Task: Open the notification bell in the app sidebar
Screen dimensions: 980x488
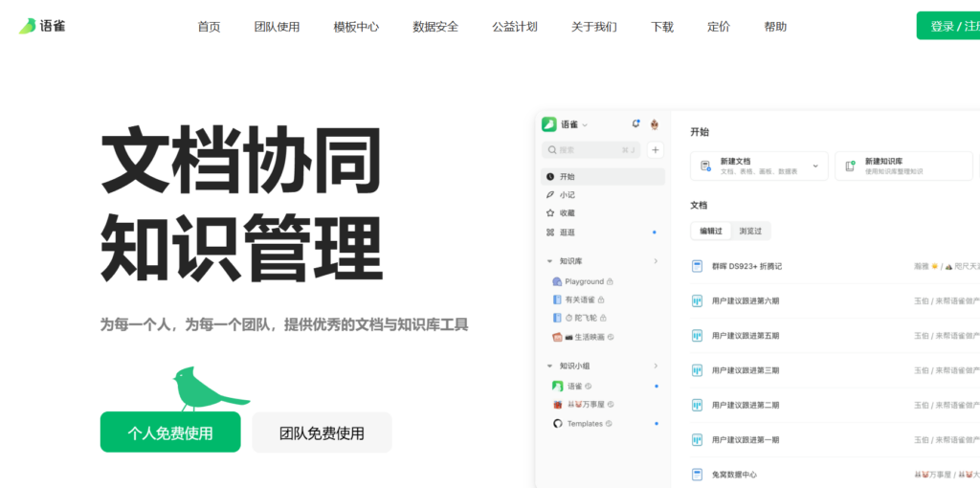Action: (x=635, y=123)
